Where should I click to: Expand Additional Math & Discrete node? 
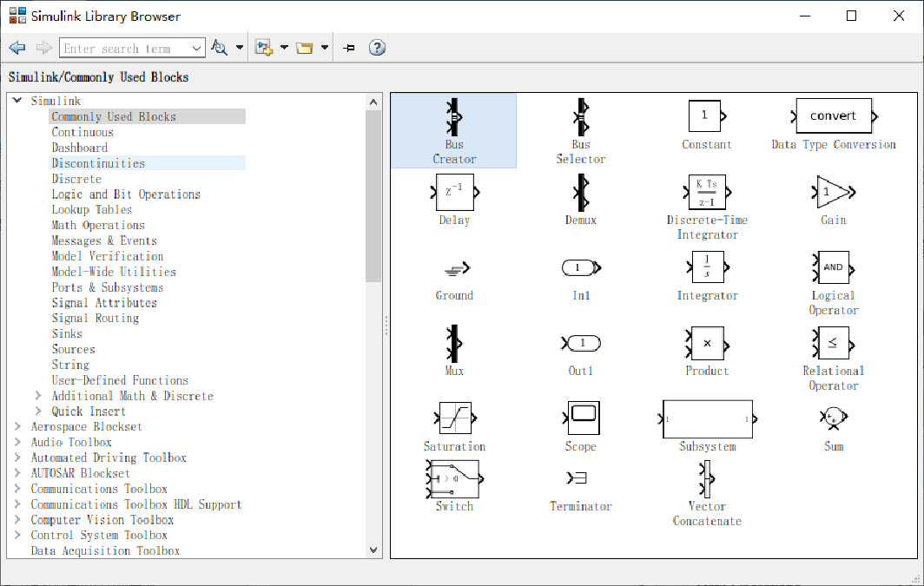(38, 396)
